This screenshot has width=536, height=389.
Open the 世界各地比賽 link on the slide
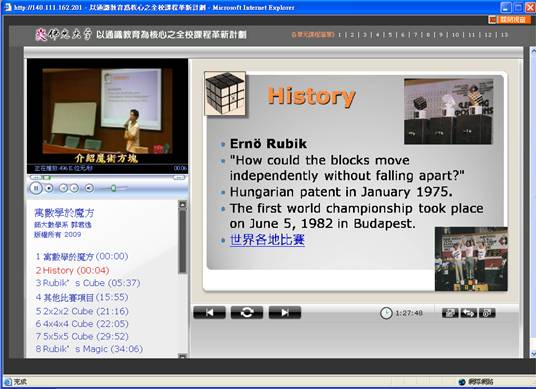(x=267, y=240)
